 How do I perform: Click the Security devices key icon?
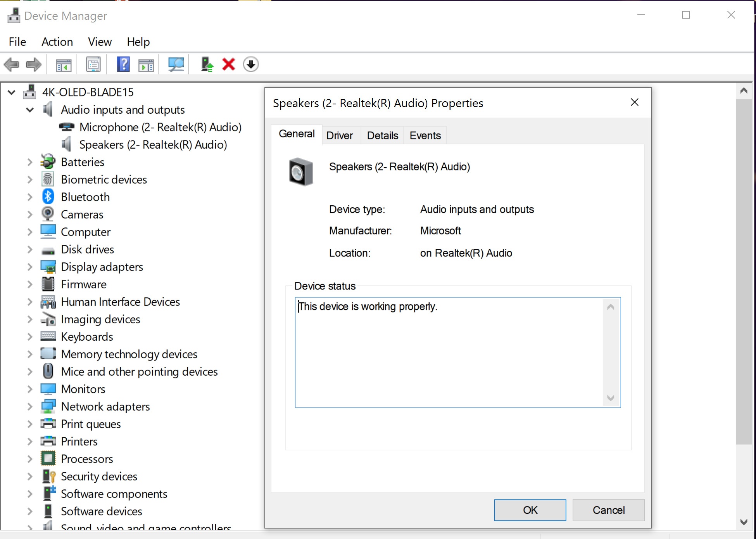49,476
